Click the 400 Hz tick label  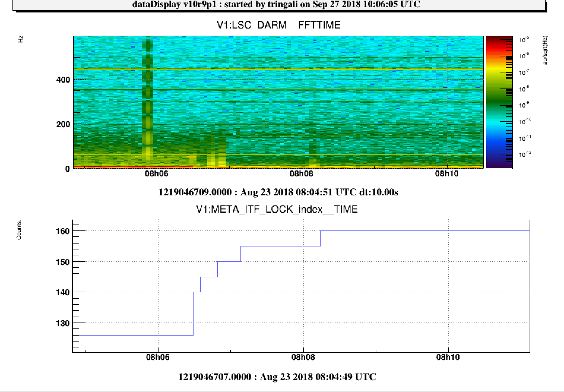pyautogui.click(x=63, y=80)
